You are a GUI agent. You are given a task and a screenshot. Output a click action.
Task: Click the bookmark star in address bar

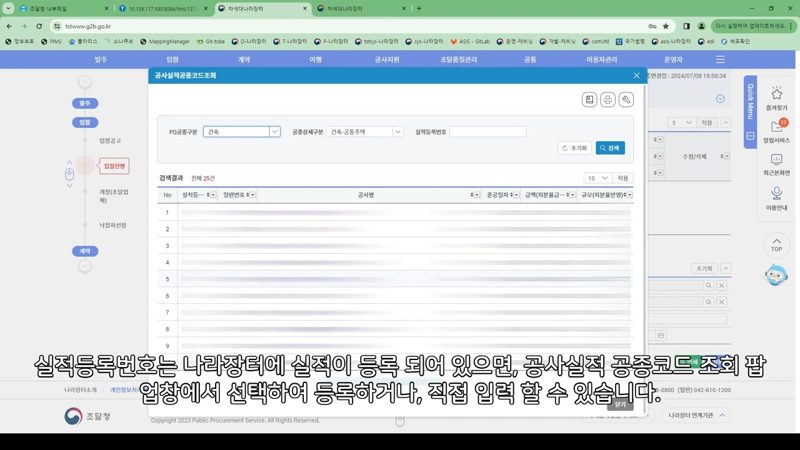click(666, 26)
